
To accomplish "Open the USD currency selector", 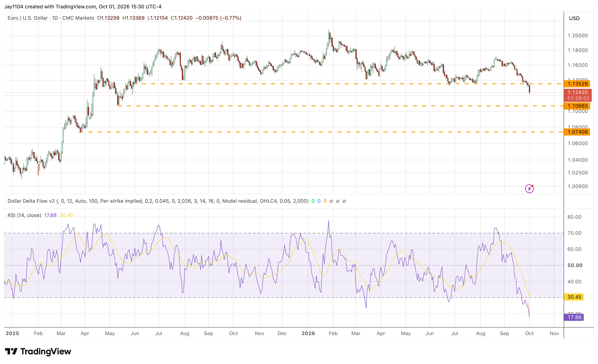I will [x=578, y=18].
